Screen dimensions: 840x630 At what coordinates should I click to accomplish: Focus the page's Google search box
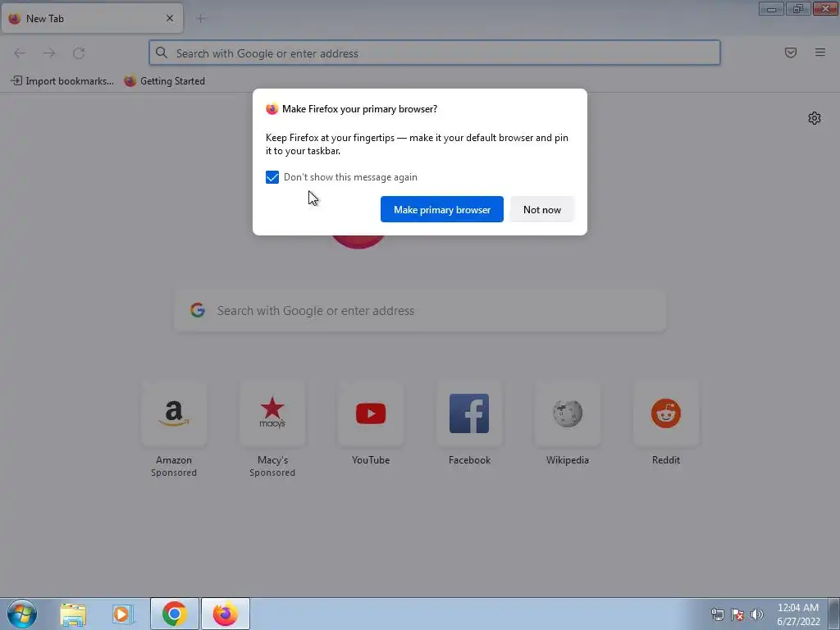coord(420,311)
